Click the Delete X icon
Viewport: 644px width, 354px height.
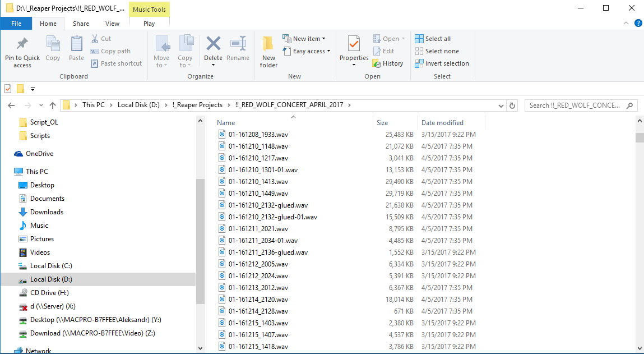(x=213, y=43)
